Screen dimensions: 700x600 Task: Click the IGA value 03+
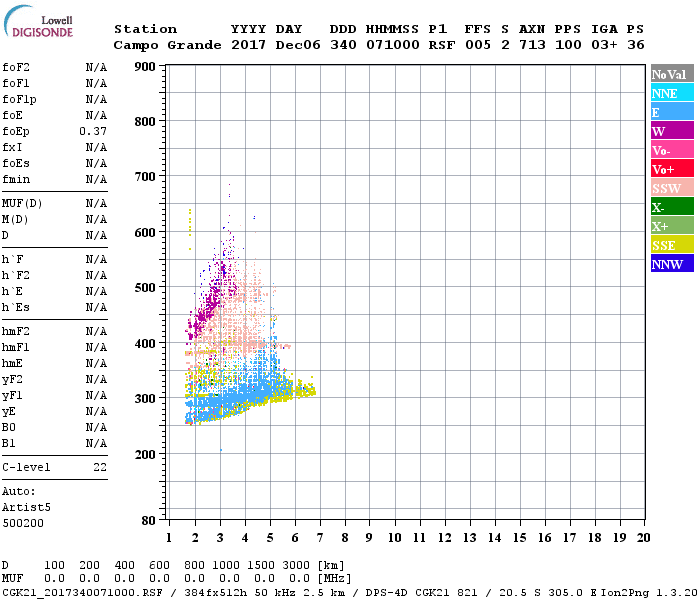[604, 45]
